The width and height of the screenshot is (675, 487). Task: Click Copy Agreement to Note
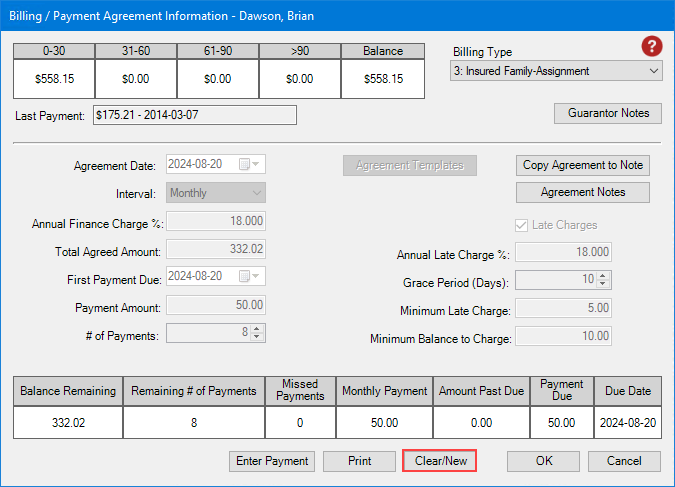(x=583, y=165)
